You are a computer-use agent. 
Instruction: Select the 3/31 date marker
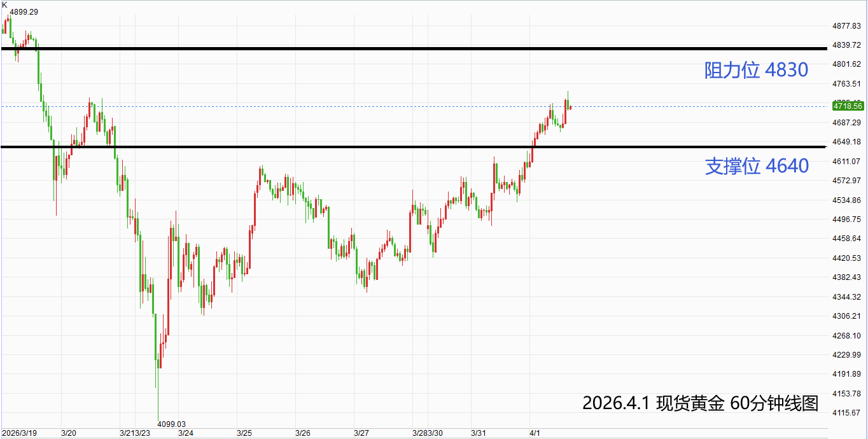479,433
